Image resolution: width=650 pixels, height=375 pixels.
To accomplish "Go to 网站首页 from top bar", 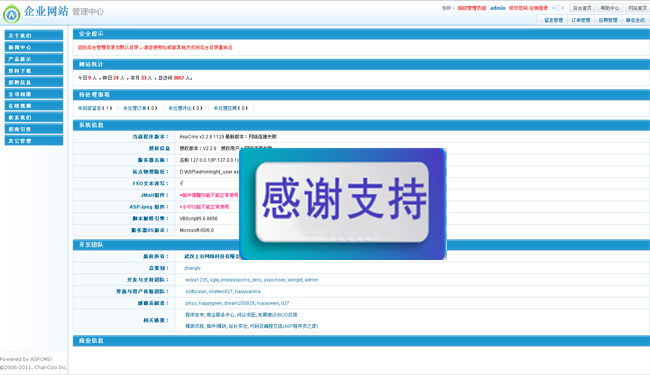I will pos(637,8).
